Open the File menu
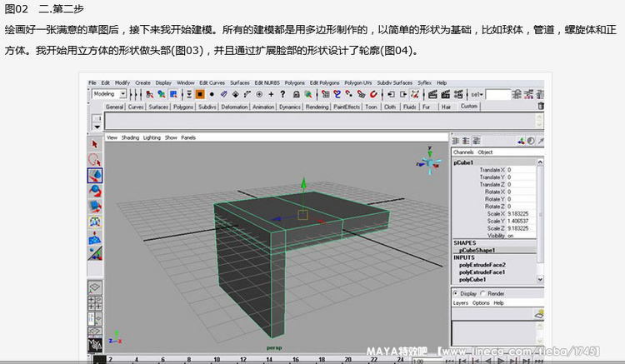625x364 pixels. click(x=92, y=82)
